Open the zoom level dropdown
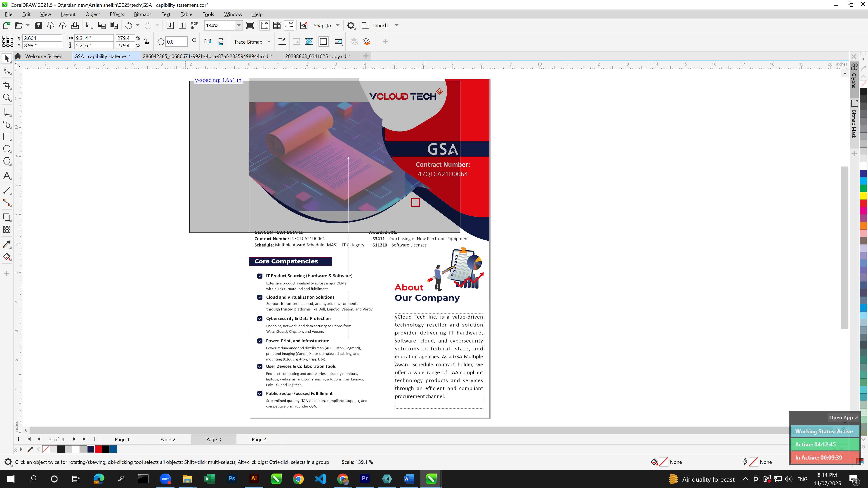868x488 pixels. coord(238,25)
